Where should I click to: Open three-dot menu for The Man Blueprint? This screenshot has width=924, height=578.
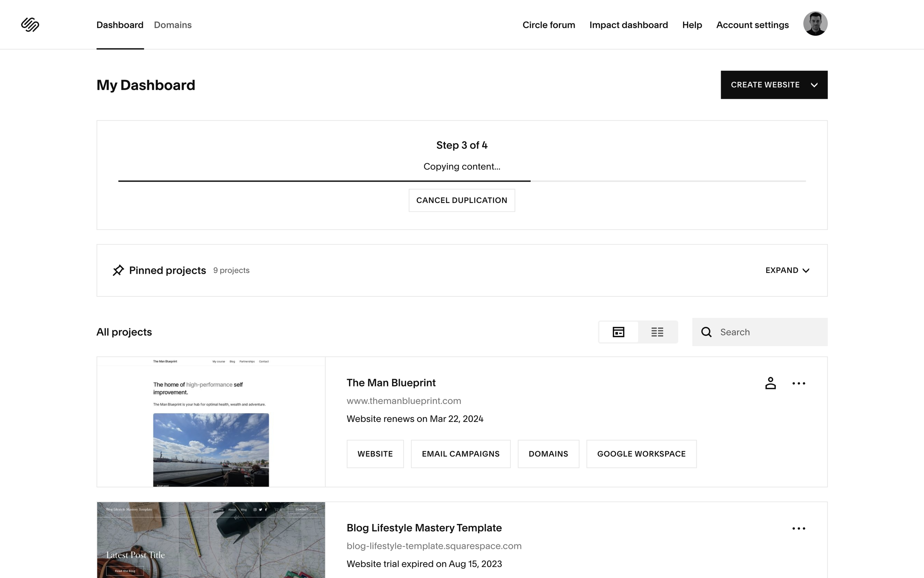[x=798, y=383]
